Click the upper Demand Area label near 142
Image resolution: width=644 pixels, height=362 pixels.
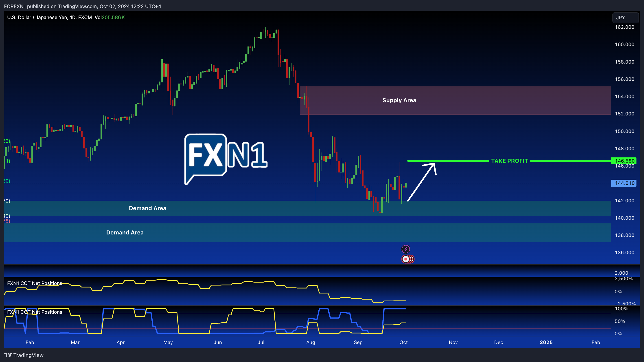click(x=147, y=208)
